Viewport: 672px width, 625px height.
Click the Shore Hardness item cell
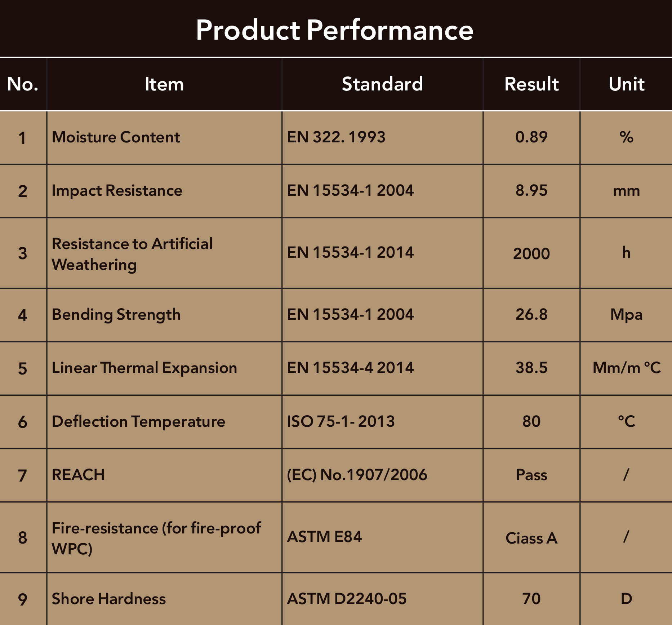(x=109, y=599)
